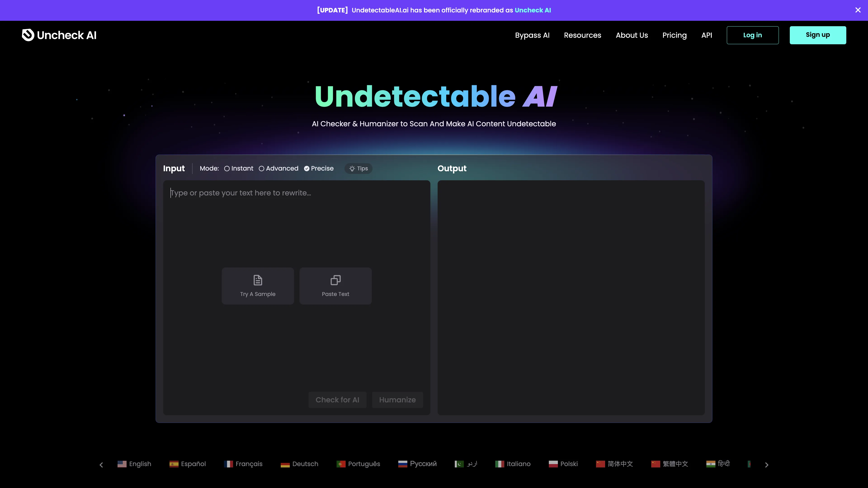Click the Sign up link
This screenshot has height=488, width=868.
click(818, 35)
